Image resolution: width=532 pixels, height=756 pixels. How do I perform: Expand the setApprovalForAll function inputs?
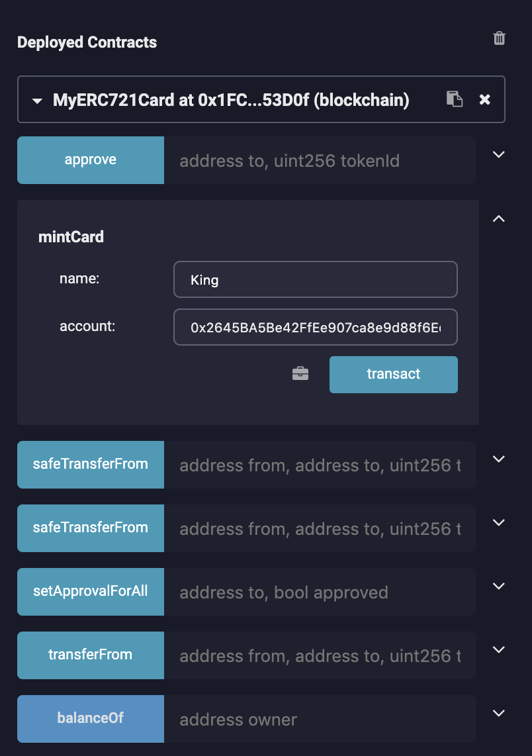point(499,586)
